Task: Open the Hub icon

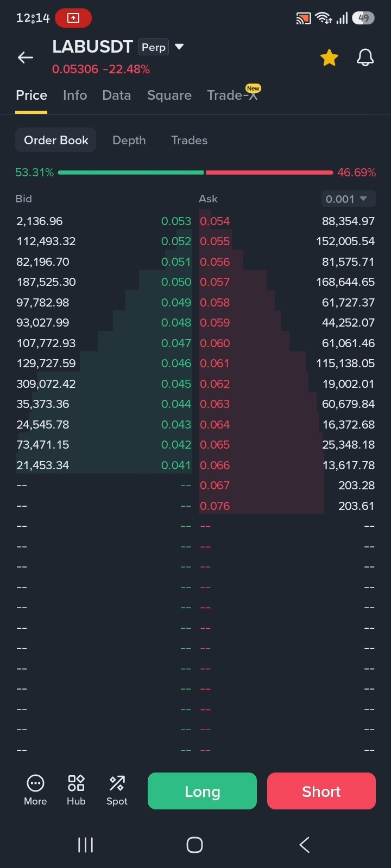Action: click(x=76, y=783)
